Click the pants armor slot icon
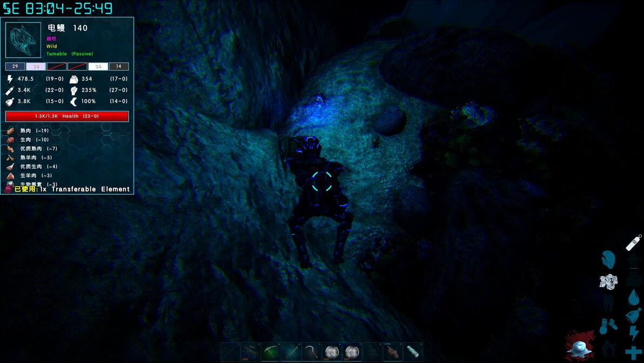Screen dimensions: 644x363 [608, 304]
